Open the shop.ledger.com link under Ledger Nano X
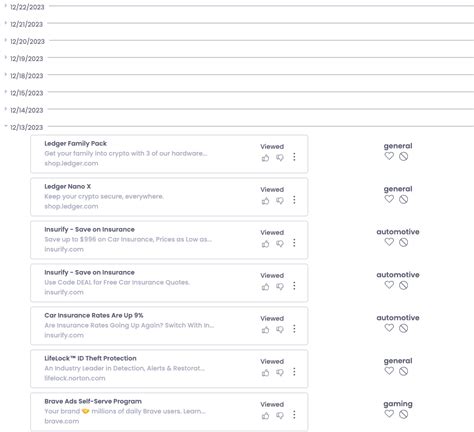The width and height of the screenshot is (474, 432). [71, 206]
